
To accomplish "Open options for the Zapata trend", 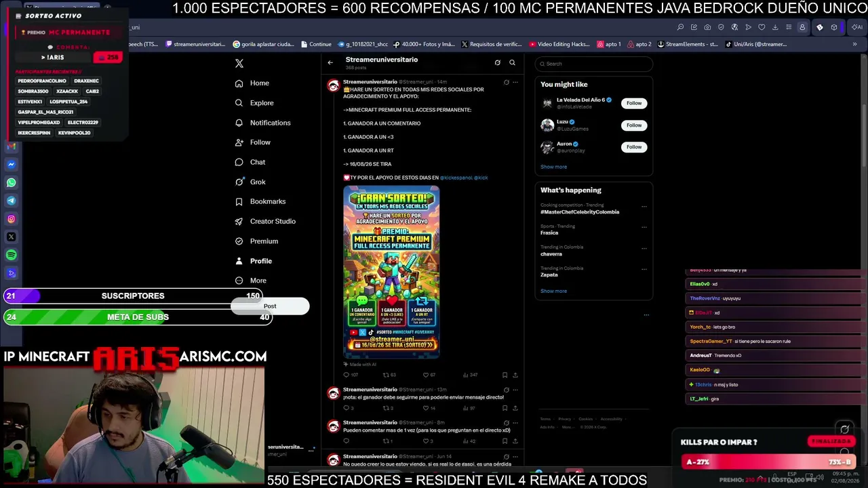I will (644, 270).
